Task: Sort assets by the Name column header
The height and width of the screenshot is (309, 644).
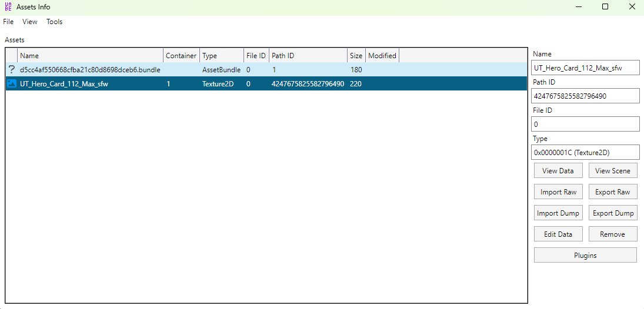Action: click(x=90, y=56)
